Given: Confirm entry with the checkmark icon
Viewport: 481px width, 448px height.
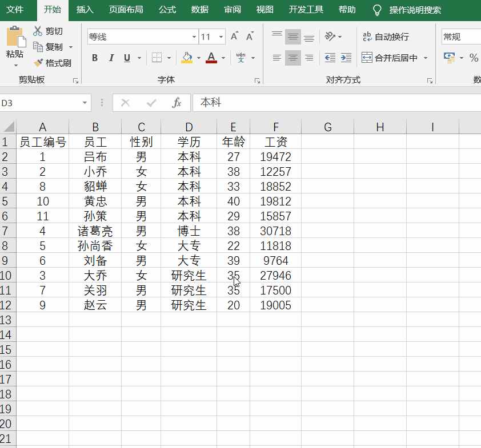Looking at the screenshot, I should click(151, 103).
